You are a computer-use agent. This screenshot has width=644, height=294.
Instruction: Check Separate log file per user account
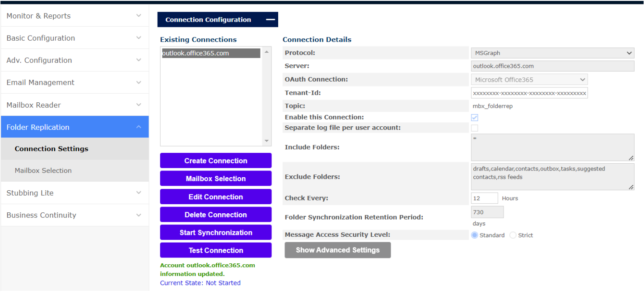(x=475, y=128)
